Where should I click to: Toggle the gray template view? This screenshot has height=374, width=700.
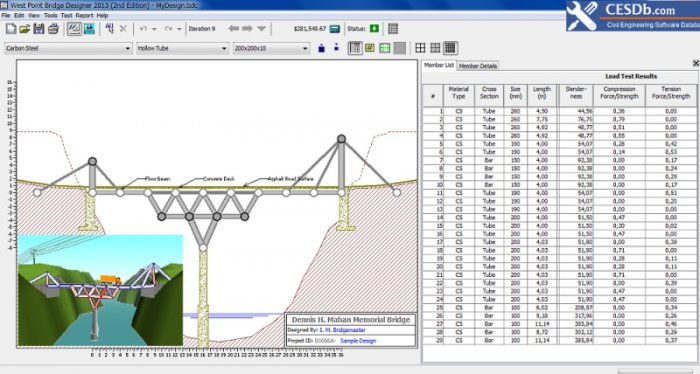pos(400,48)
